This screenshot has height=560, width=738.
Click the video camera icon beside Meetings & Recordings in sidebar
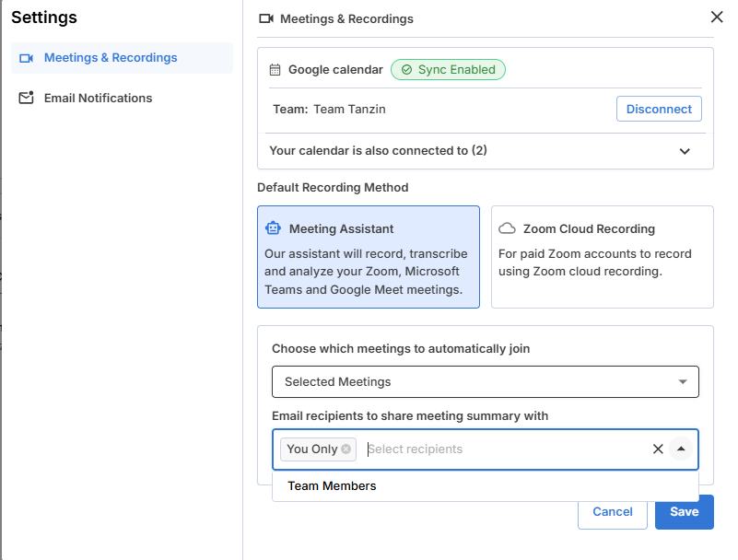pyautogui.click(x=26, y=58)
